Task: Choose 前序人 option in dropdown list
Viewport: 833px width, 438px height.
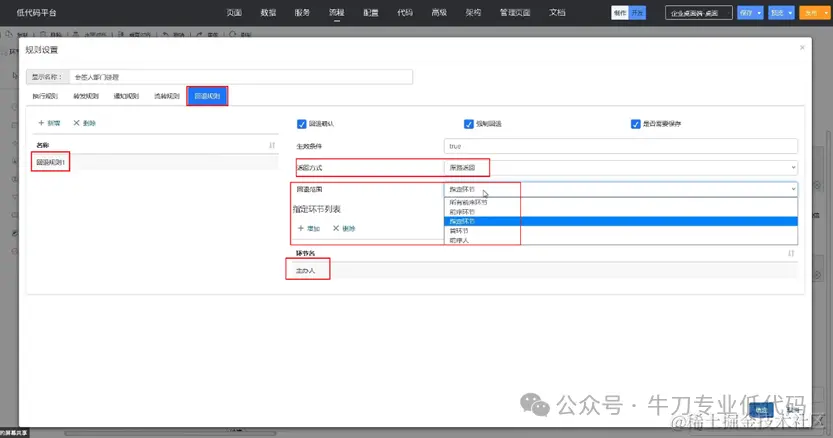Action: click(620, 240)
